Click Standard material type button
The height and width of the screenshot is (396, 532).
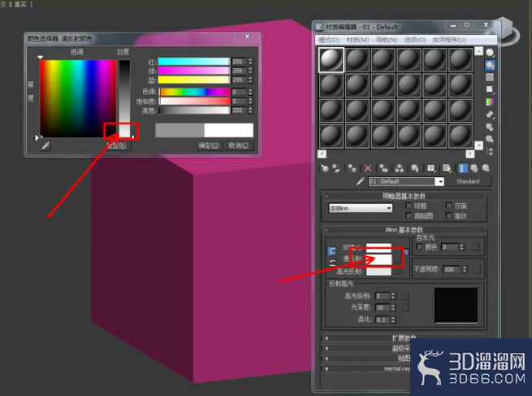[x=468, y=181]
